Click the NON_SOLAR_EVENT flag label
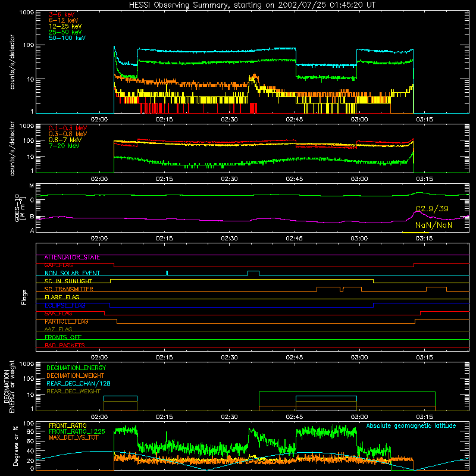 pos(72,273)
